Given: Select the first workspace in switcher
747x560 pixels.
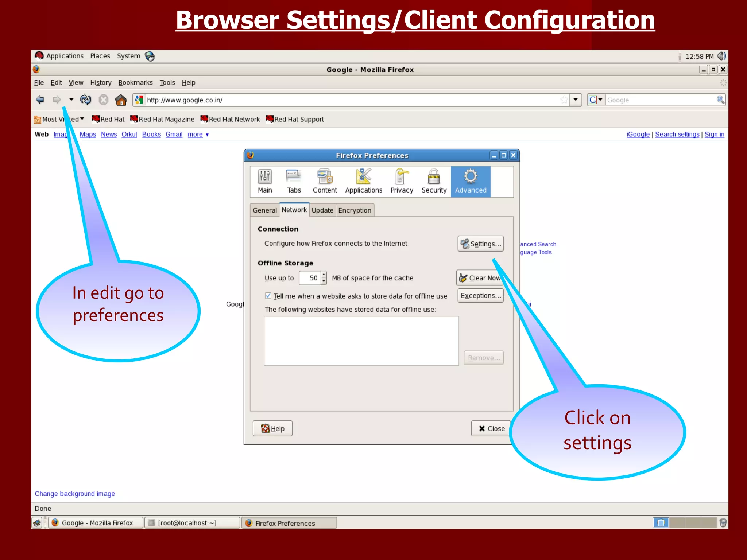Looking at the screenshot, I should coord(661,523).
